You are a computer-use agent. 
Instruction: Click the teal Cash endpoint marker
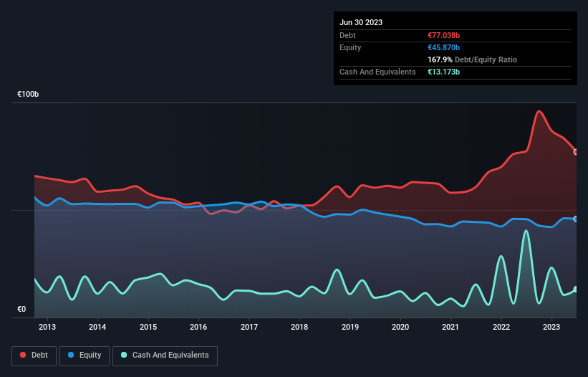tap(576, 290)
